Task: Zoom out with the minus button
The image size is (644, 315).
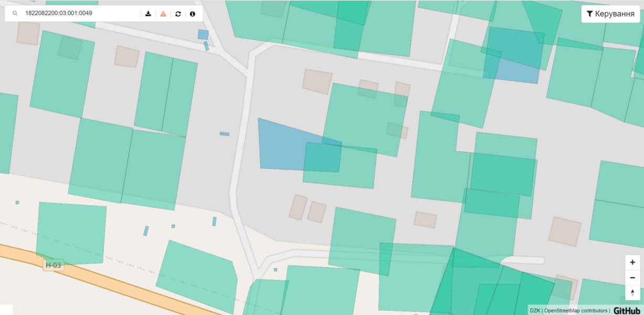Action: [x=632, y=277]
